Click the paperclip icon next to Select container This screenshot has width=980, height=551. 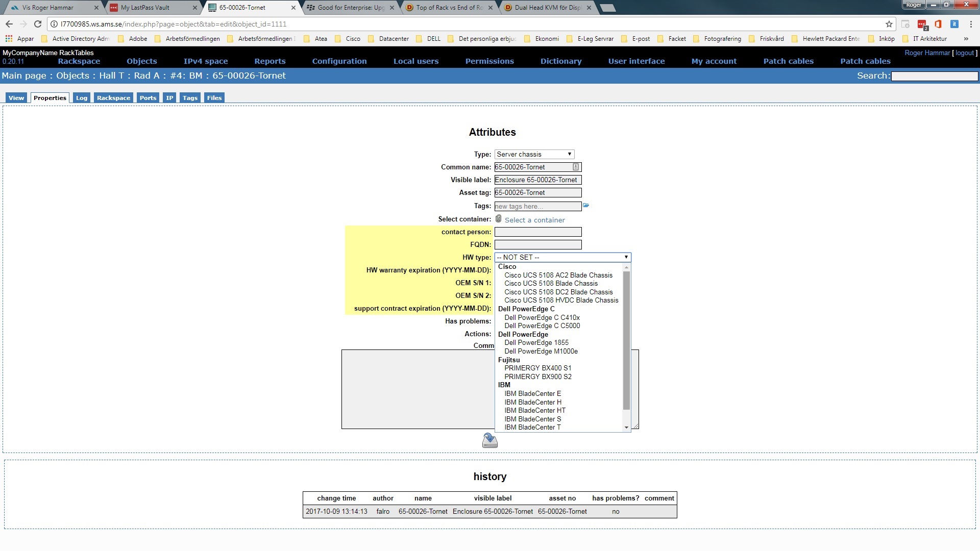pyautogui.click(x=499, y=219)
